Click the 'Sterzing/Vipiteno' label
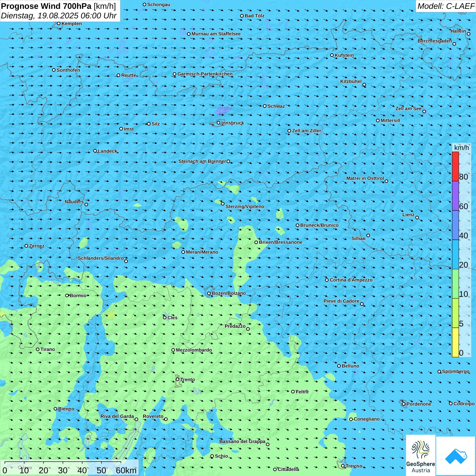The width and height of the screenshot is (476, 476). 245,206
